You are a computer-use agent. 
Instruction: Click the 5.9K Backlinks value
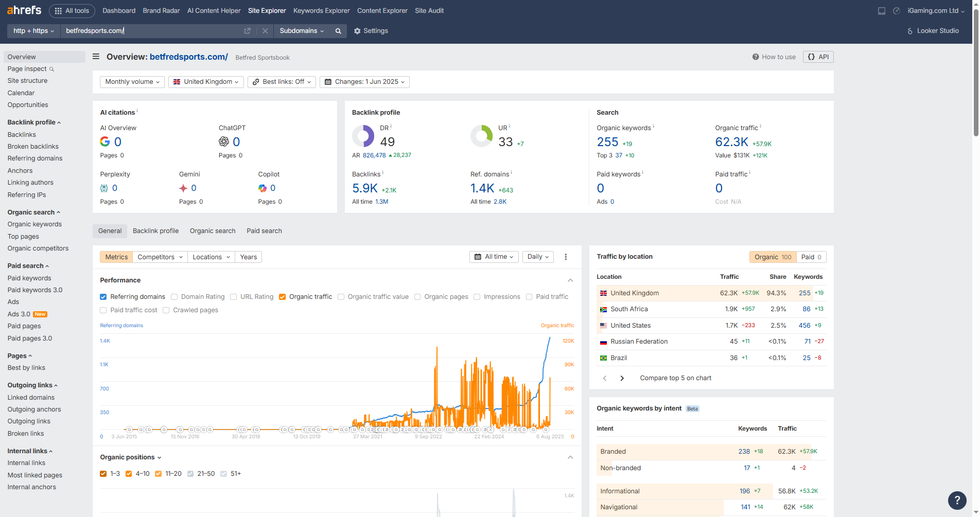coord(365,188)
